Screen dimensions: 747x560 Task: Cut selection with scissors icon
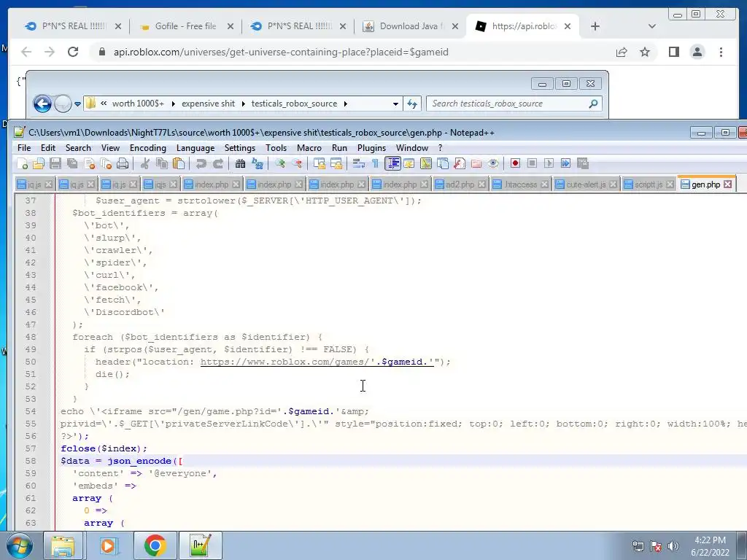click(145, 164)
